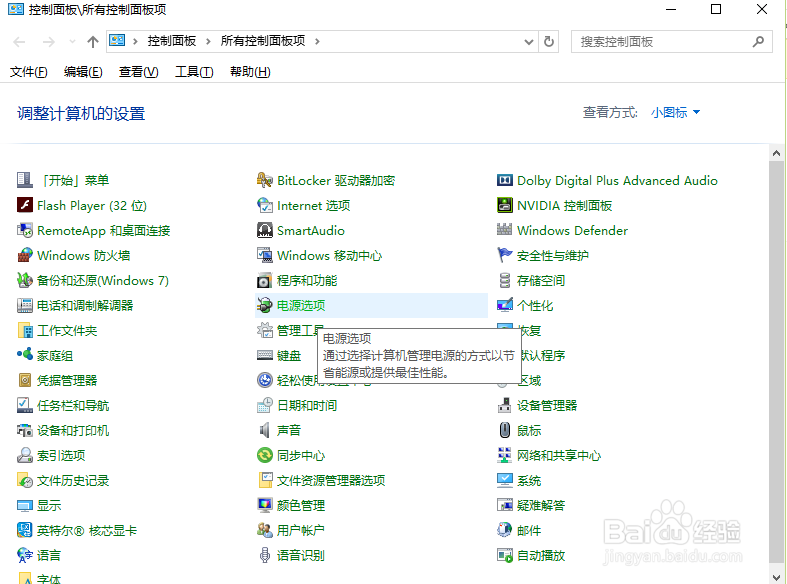Open the 电话和调制解调器 link

coord(85,306)
